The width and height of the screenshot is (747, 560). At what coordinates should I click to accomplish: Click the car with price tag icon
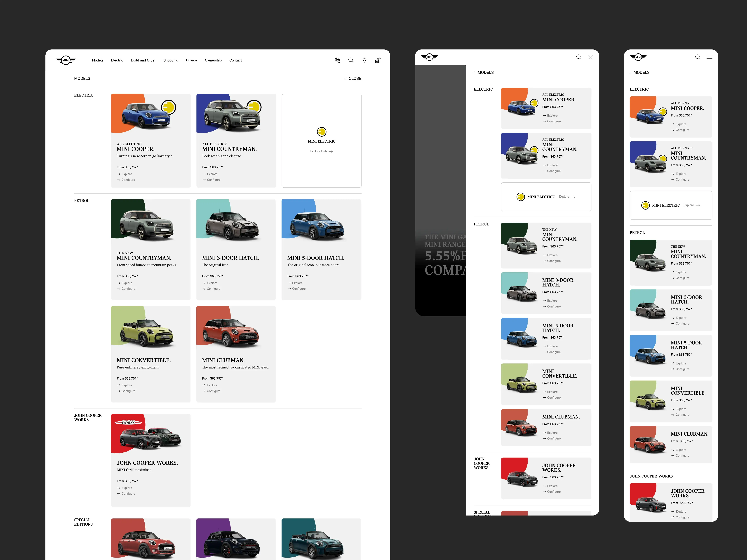(378, 60)
